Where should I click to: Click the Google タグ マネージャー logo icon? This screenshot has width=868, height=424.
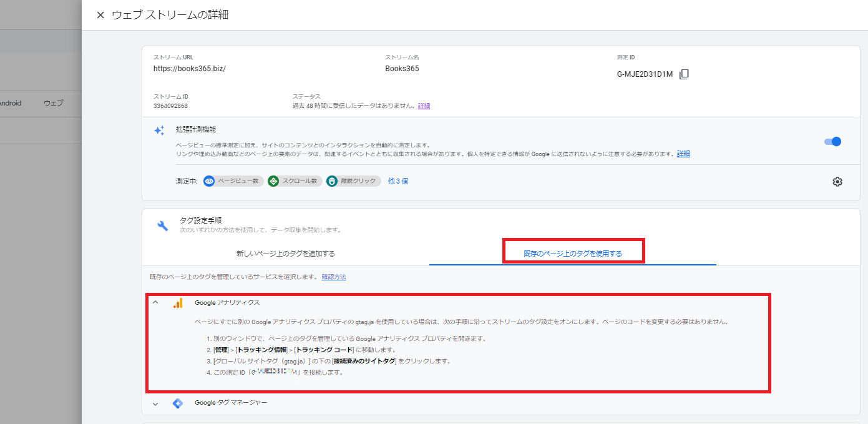(178, 403)
